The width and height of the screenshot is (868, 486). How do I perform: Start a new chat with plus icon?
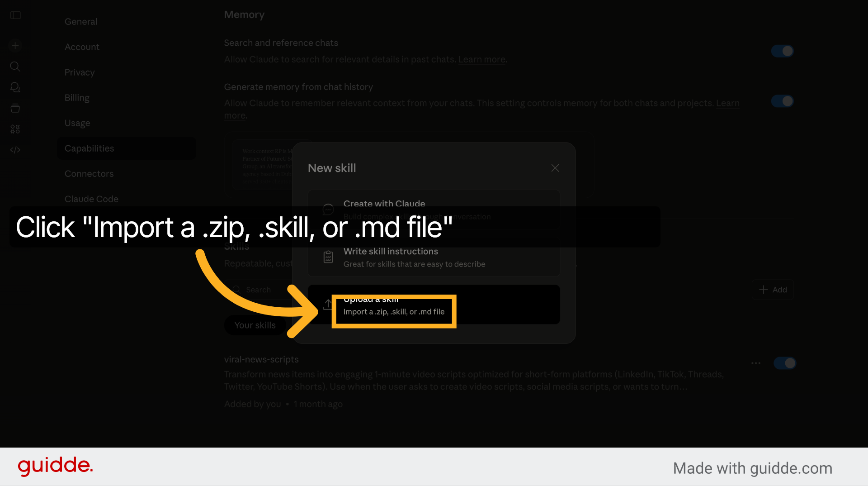(15, 45)
